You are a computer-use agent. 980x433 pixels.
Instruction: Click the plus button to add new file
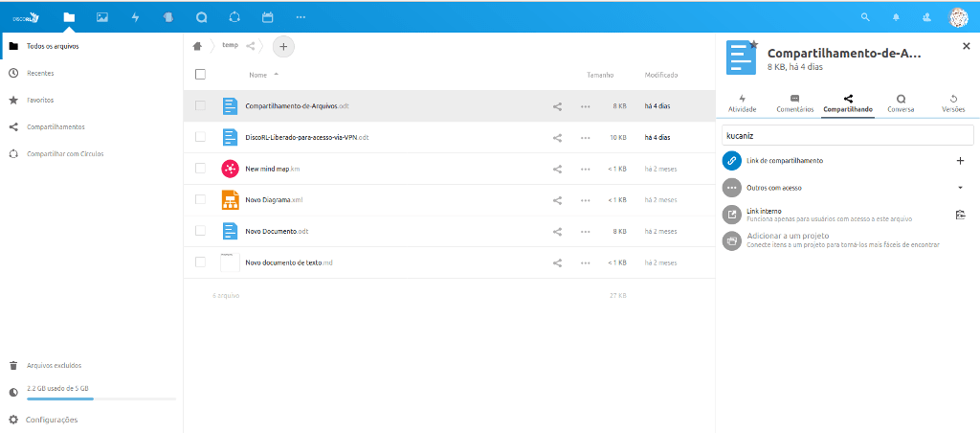[283, 46]
